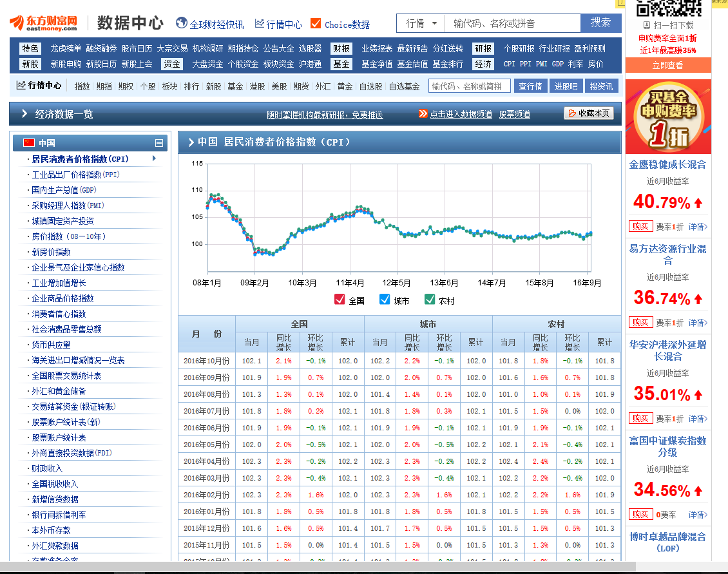
Task: Click the chart icon next to 行情中心 in header
Action: (x=260, y=24)
